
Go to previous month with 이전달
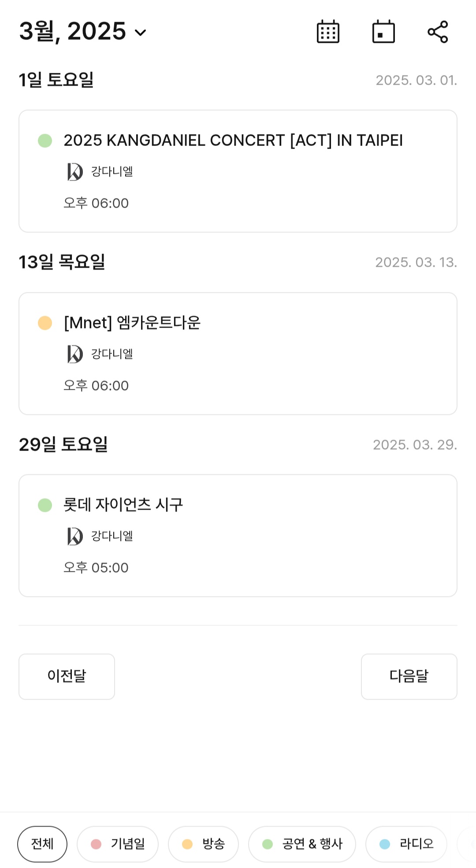[x=67, y=676]
